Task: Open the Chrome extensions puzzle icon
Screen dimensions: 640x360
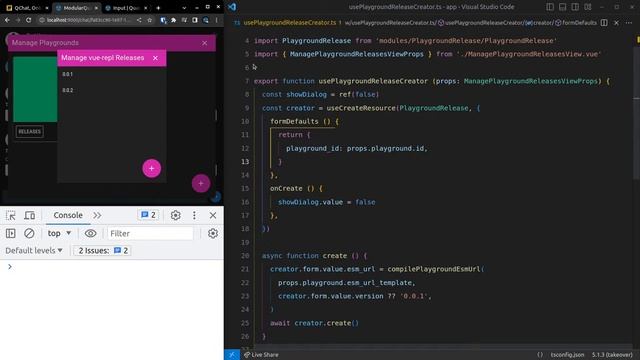Action: [173, 20]
